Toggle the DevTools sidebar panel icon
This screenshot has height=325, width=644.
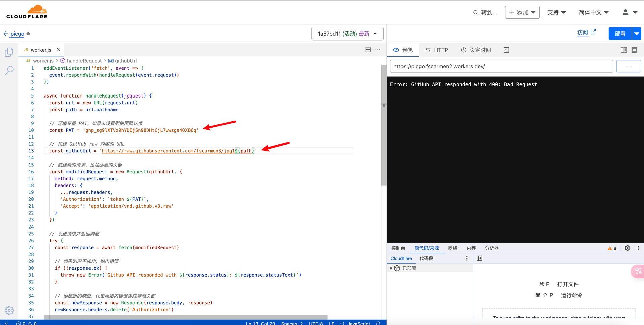tap(479, 258)
